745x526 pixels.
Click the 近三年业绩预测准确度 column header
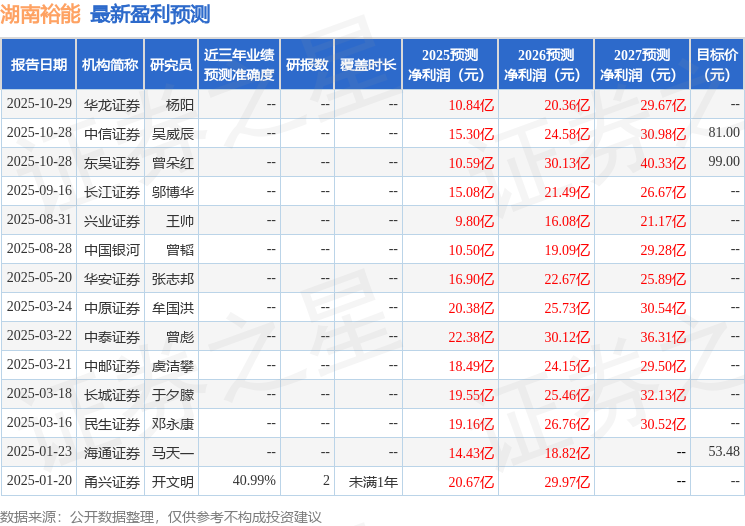pyautogui.click(x=239, y=64)
